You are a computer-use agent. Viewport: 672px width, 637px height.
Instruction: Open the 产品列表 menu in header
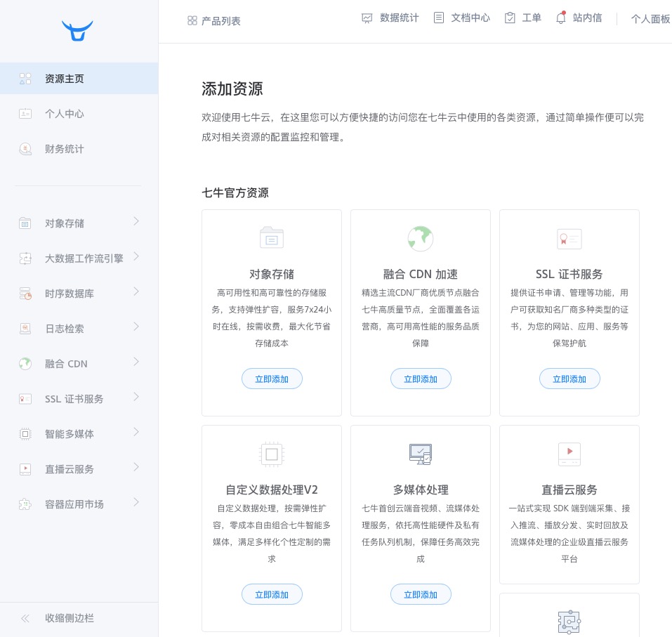pyautogui.click(x=214, y=20)
